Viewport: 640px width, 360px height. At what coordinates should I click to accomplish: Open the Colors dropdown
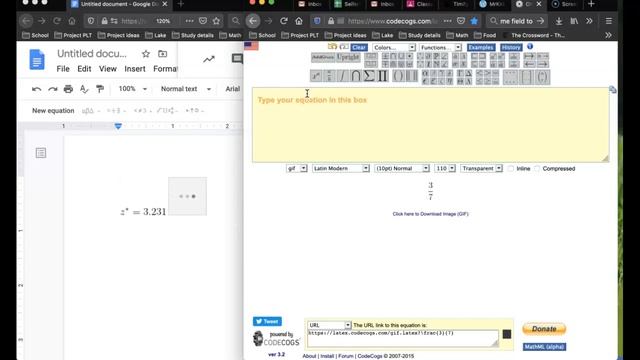394,47
